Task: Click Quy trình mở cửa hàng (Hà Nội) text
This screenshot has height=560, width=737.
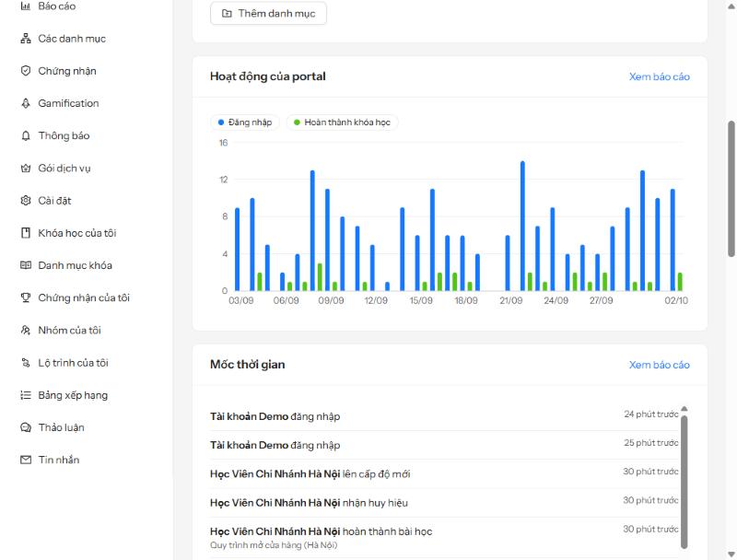Action: [x=274, y=545]
